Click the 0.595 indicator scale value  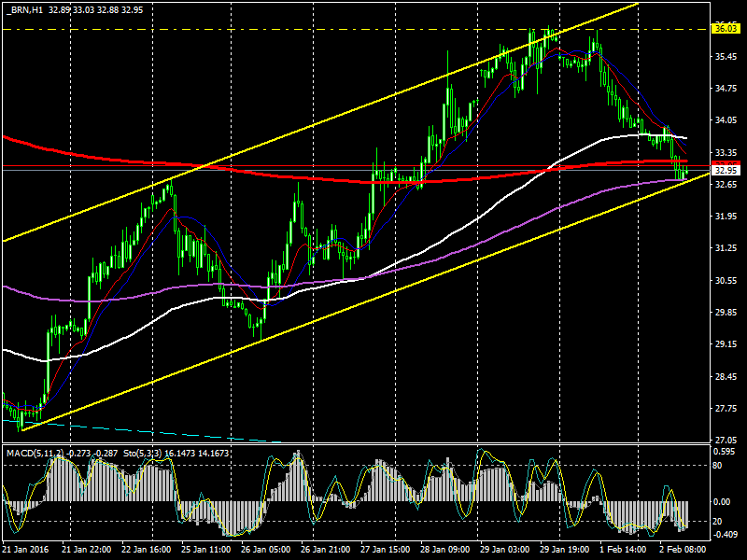tap(726, 451)
